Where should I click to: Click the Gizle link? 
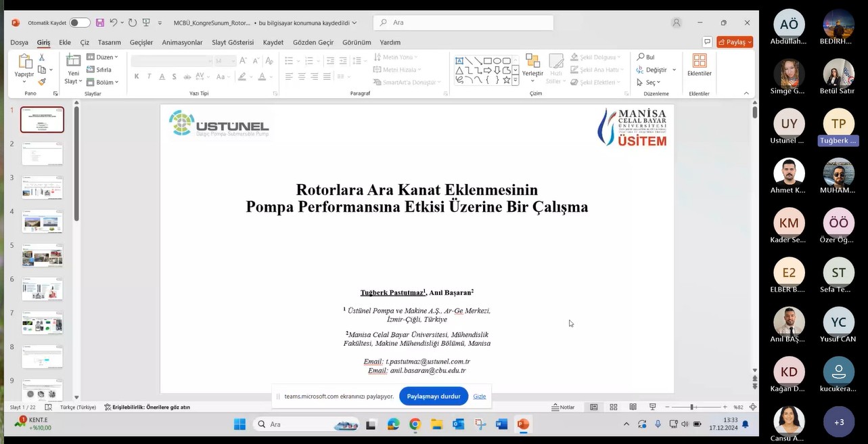point(479,397)
